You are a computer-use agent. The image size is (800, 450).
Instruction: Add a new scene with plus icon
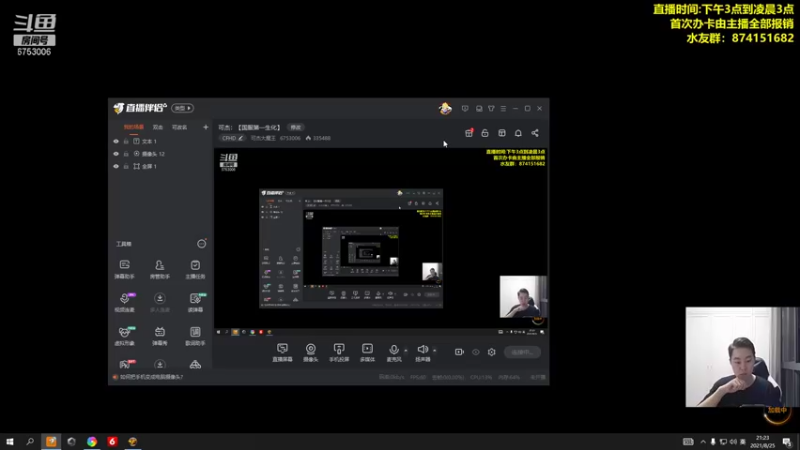[x=206, y=127]
